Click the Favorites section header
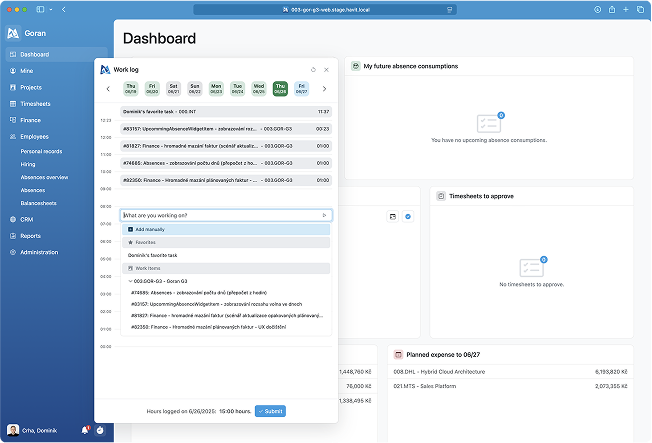652x443 pixels. [226, 242]
